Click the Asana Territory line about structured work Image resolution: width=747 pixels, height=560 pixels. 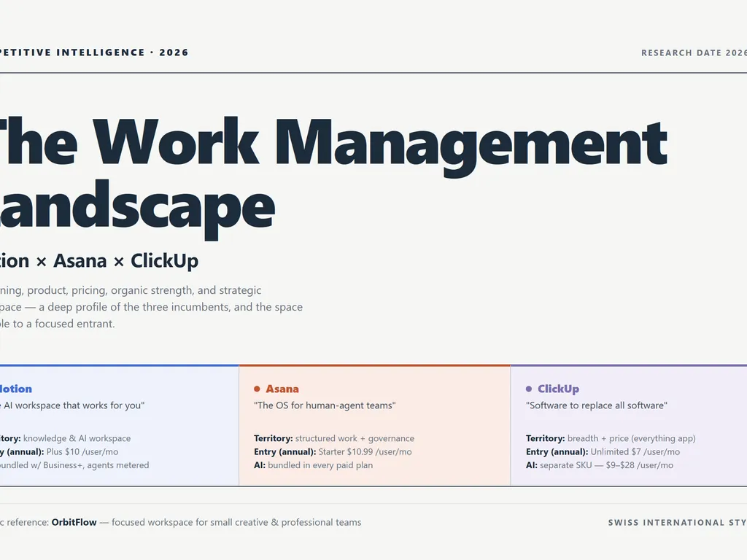(334, 438)
